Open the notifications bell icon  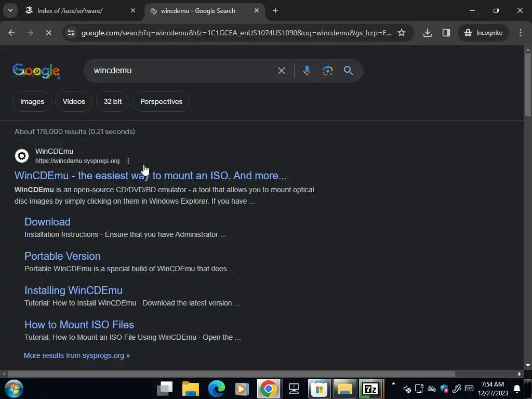[x=517, y=389]
